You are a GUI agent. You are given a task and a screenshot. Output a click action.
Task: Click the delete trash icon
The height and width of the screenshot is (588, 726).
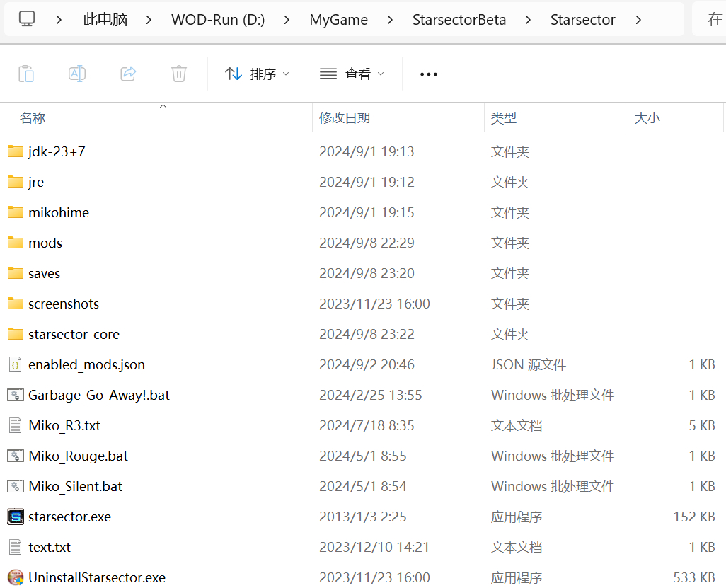click(x=178, y=73)
